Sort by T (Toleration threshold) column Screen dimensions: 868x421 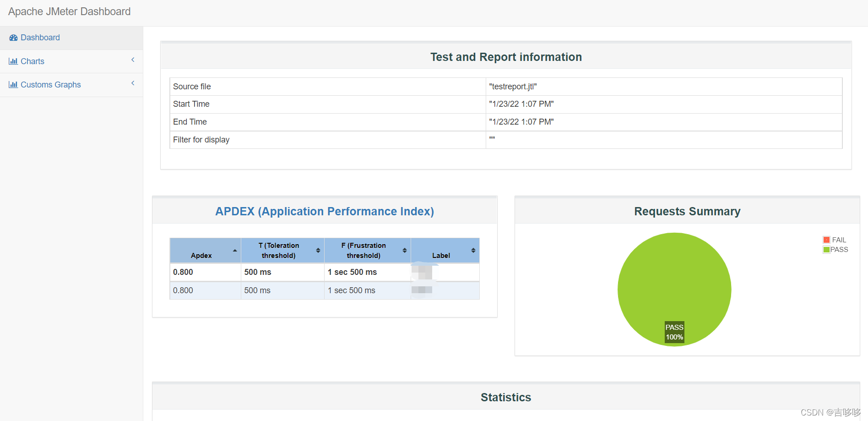(x=283, y=251)
